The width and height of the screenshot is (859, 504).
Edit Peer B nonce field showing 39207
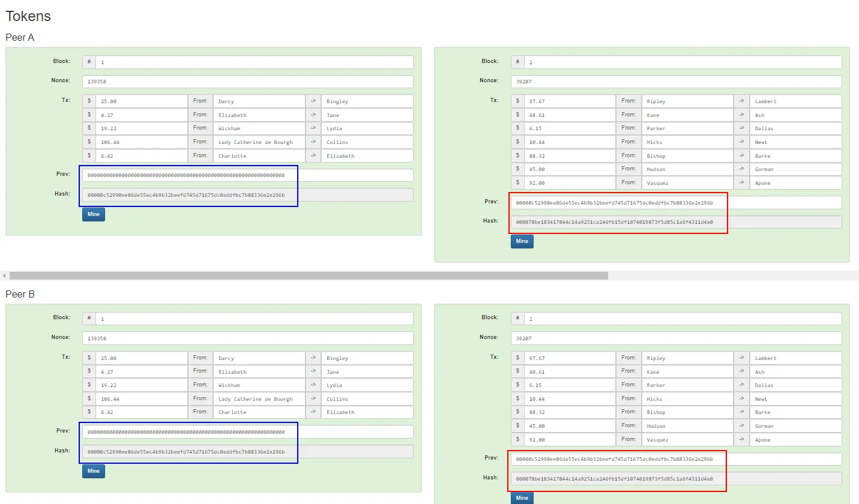click(x=677, y=338)
